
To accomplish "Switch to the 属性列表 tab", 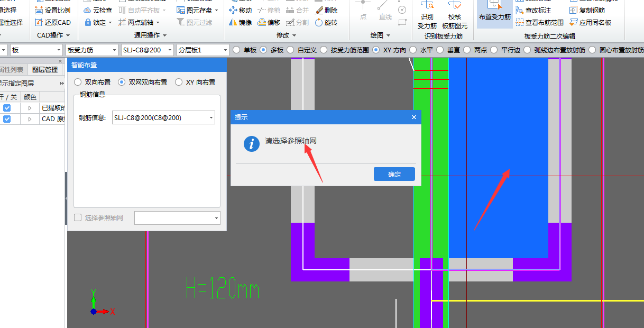I will [12, 69].
